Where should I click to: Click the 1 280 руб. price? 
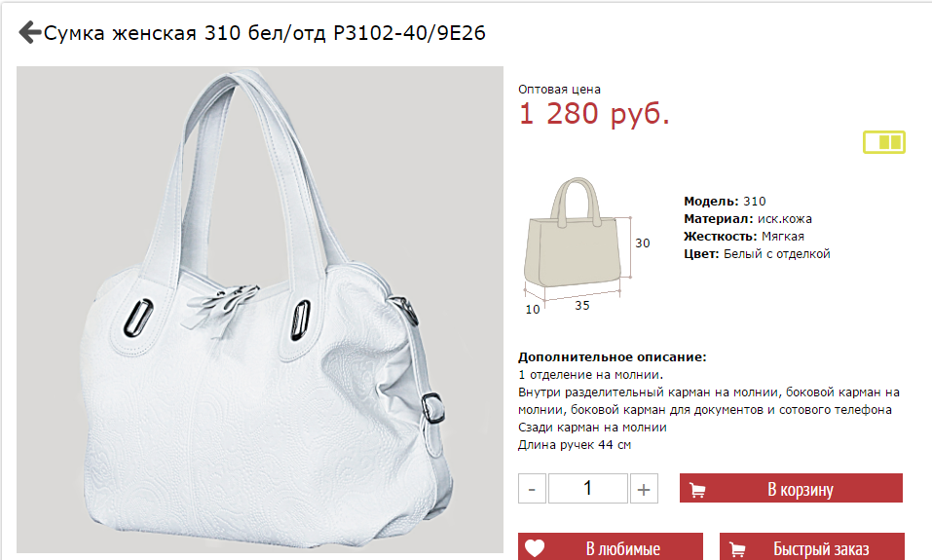click(594, 114)
